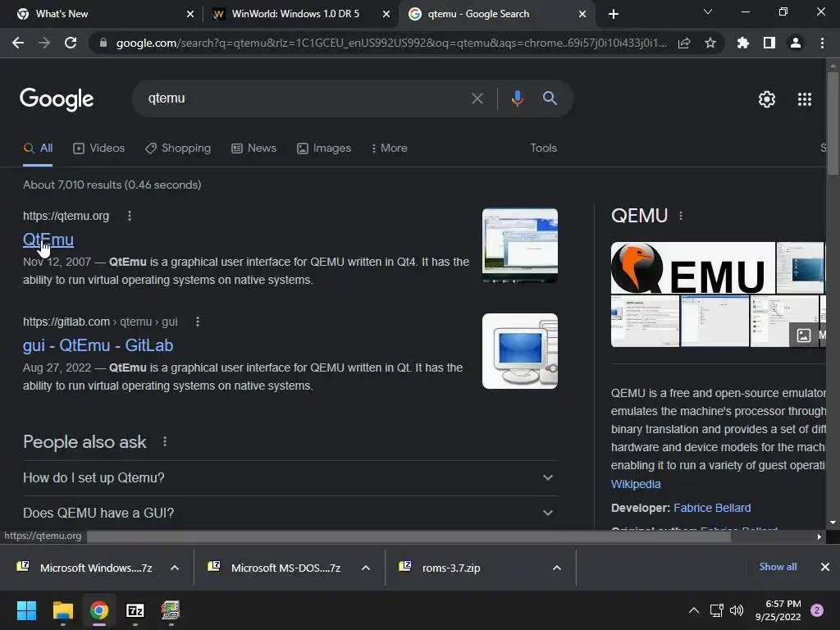
Task: Open menu for roms-3.7.zip download
Action: point(557,568)
